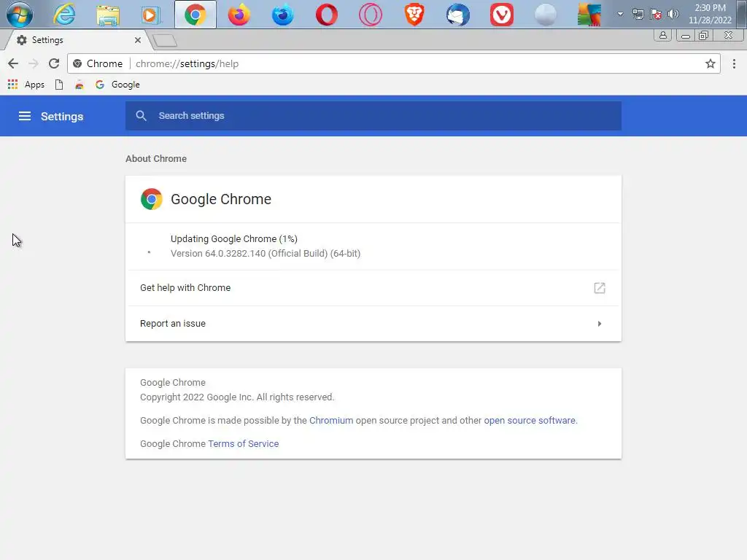Open the Apps shortcut in bookmarks bar
This screenshot has width=747, height=560.
click(x=26, y=85)
